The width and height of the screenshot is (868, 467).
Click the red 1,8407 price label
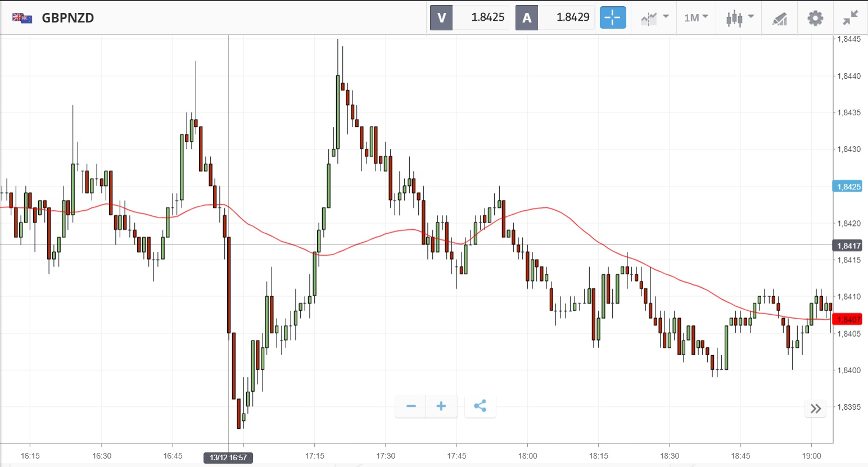pos(848,320)
